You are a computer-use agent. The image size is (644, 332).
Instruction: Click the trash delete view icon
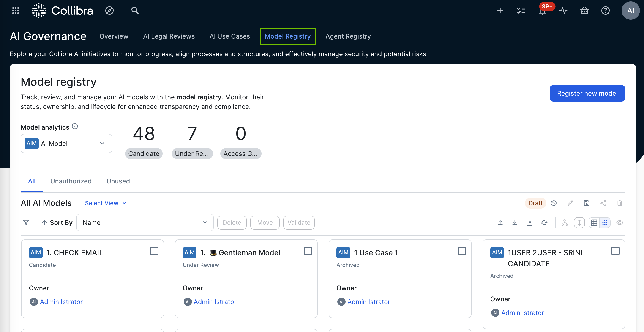pyautogui.click(x=619, y=203)
